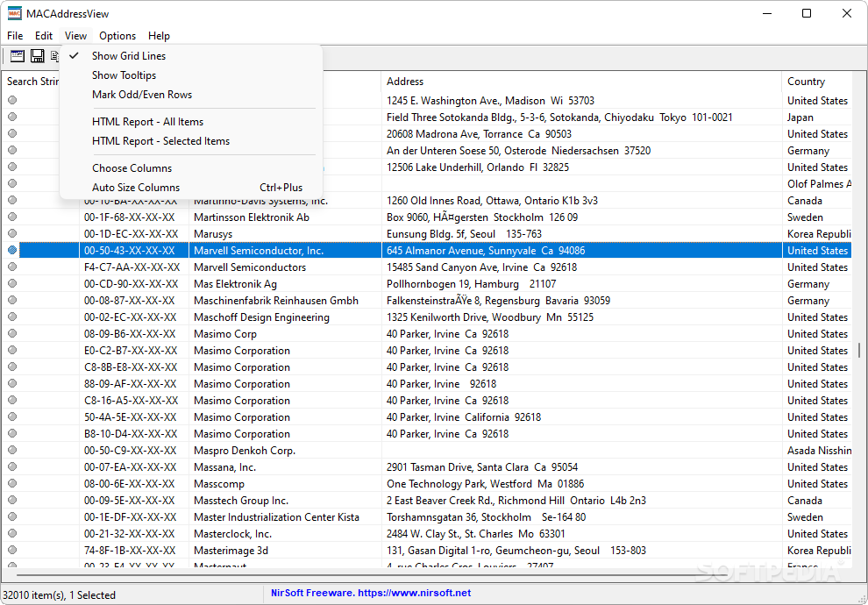The height and width of the screenshot is (605, 868).
Task: Click bullet icon of Master Industrialization Center Kista row
Action: (12, 516)
